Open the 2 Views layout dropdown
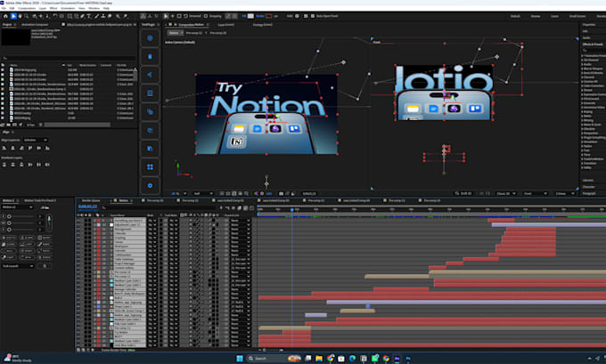606x364 pixels. [x=565, y=193]
